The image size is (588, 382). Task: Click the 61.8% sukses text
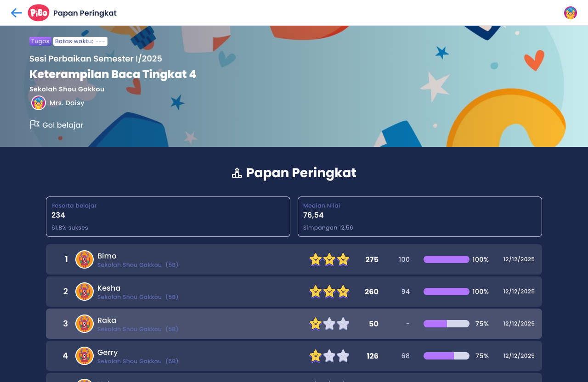click(x=70, y=228)
